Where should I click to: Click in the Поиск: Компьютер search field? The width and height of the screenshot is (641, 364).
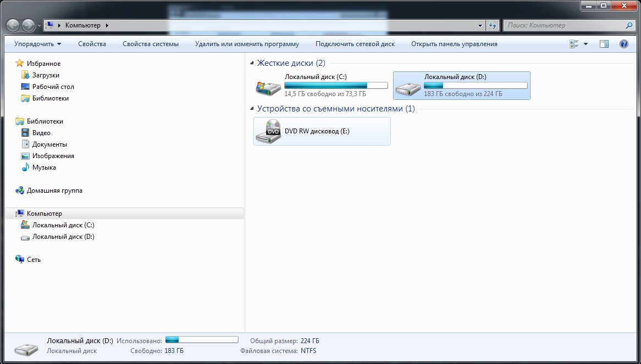click(x=563, y=25)
